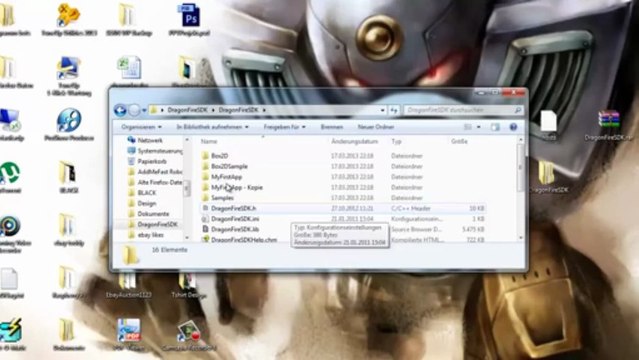Open the recent pages arrow beside forward button

pos(144,110)
